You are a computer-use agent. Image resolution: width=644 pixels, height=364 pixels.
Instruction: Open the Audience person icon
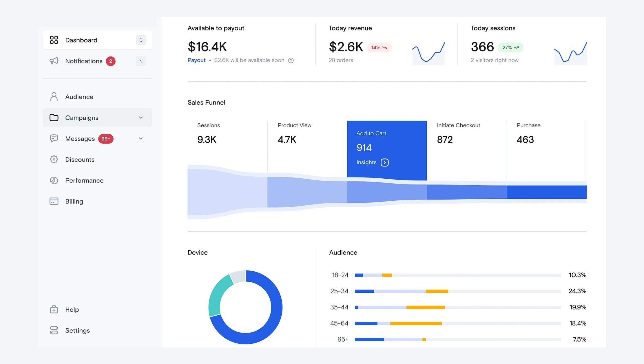tap(54, 96)
